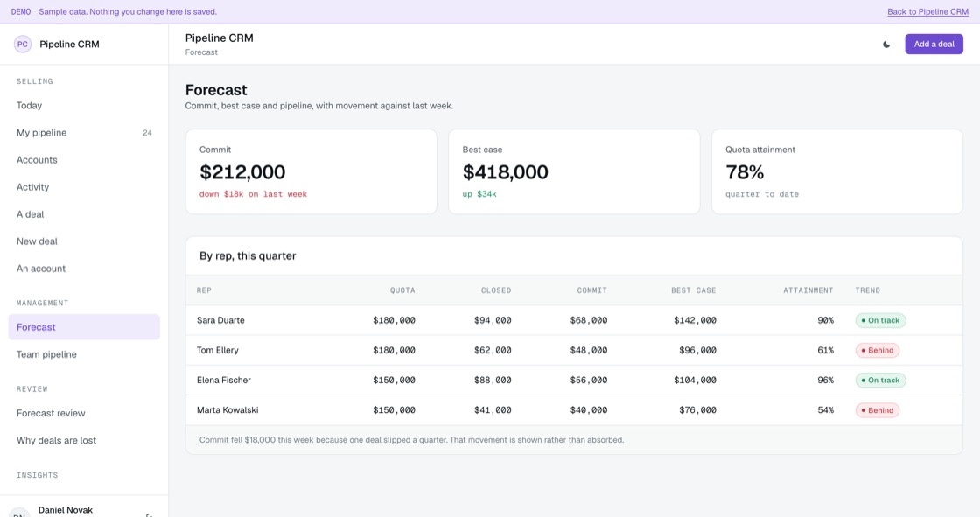Viewport: 980px width, 517px height.
Task: Click the "down $18k on last week" note
Action: pyautogui.click(x=253, y=194)
